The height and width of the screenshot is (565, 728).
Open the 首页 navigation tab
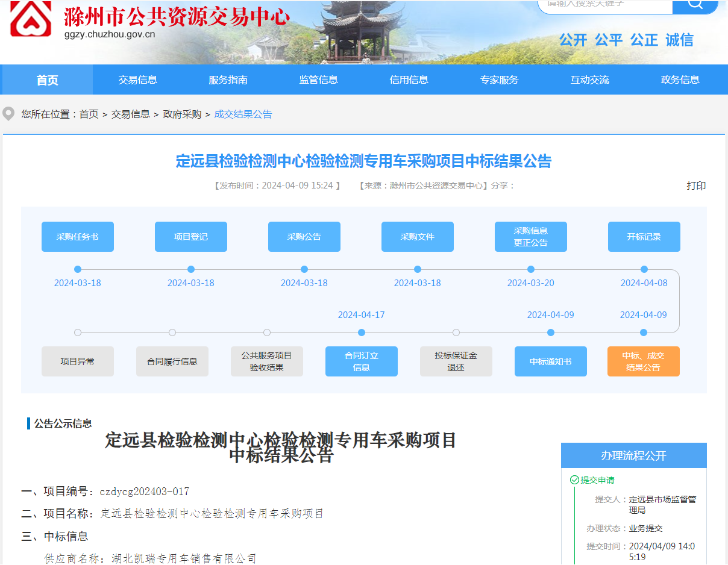pos(48,80)
